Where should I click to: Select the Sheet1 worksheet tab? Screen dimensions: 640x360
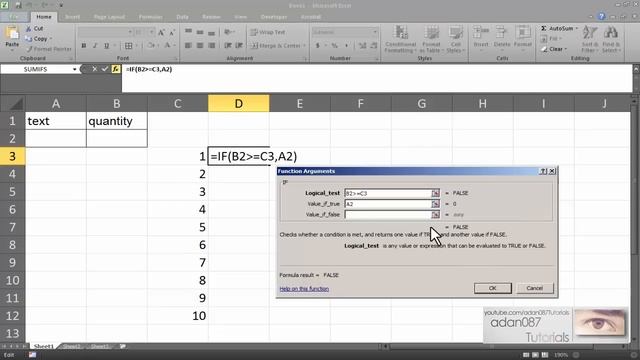(43, 347)
